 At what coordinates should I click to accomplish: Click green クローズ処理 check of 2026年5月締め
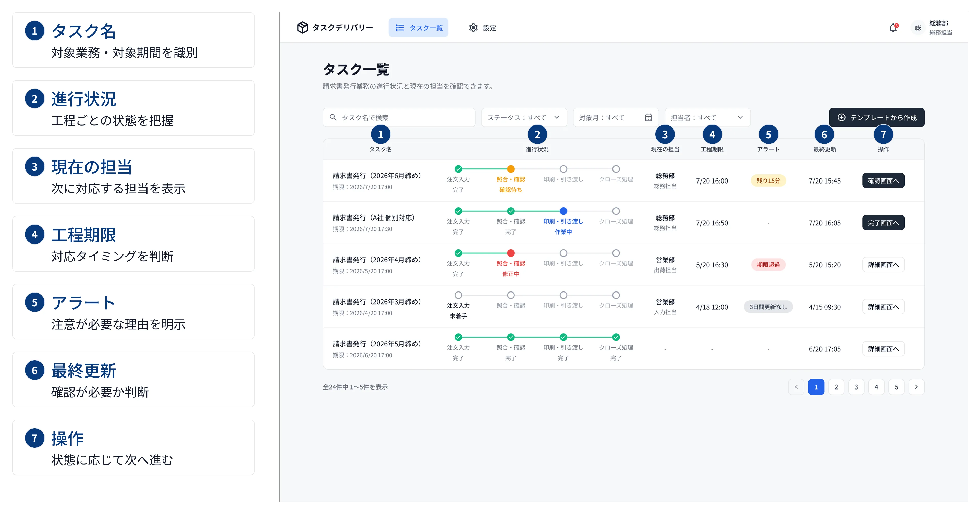point(616,337)
